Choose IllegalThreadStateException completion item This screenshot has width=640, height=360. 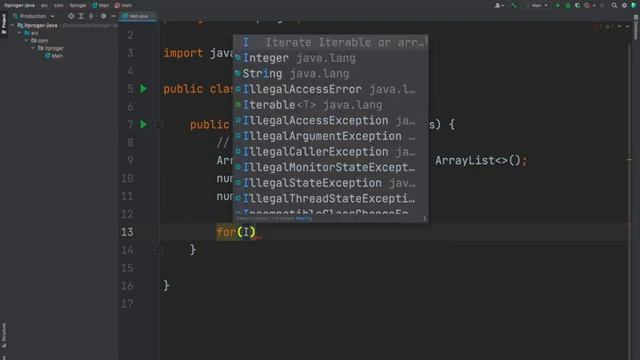pyautogui.click(x=330, y=198)
